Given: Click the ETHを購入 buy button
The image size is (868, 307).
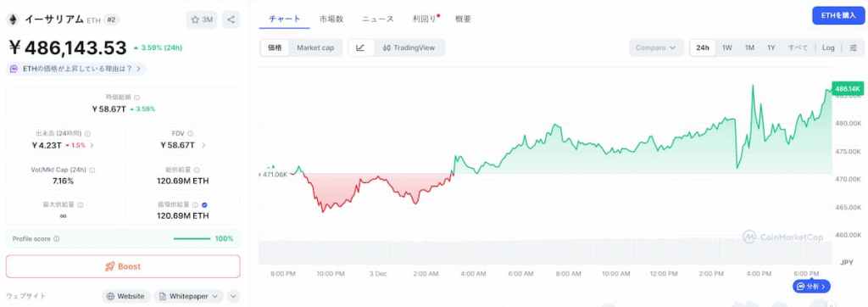Looking at the screenshot, I should point(838,15).
